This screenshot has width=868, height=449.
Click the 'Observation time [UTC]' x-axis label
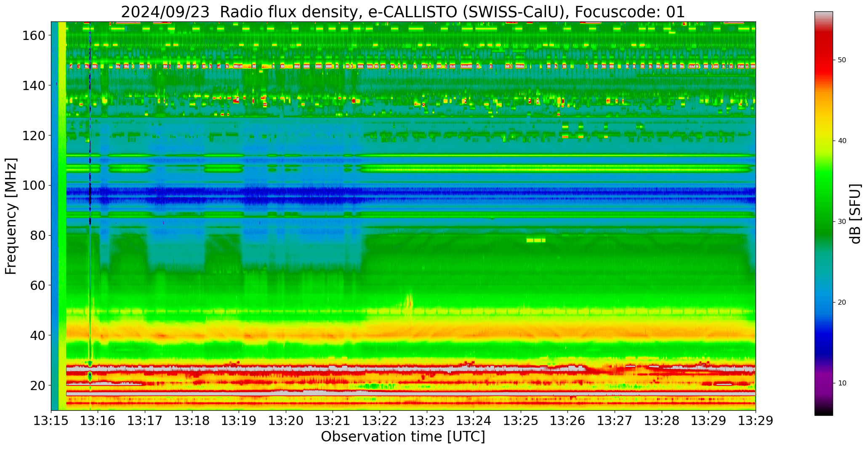403,436
